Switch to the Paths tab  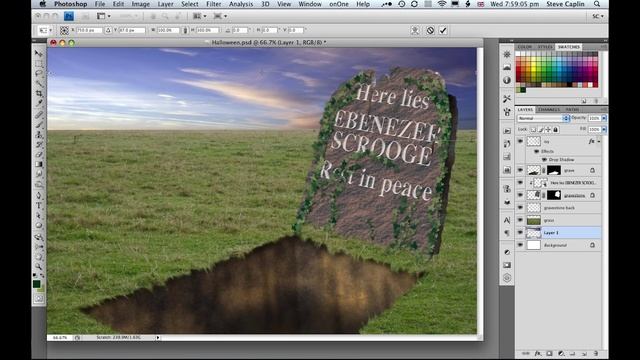pyautogui.click(x=572, y=109)
